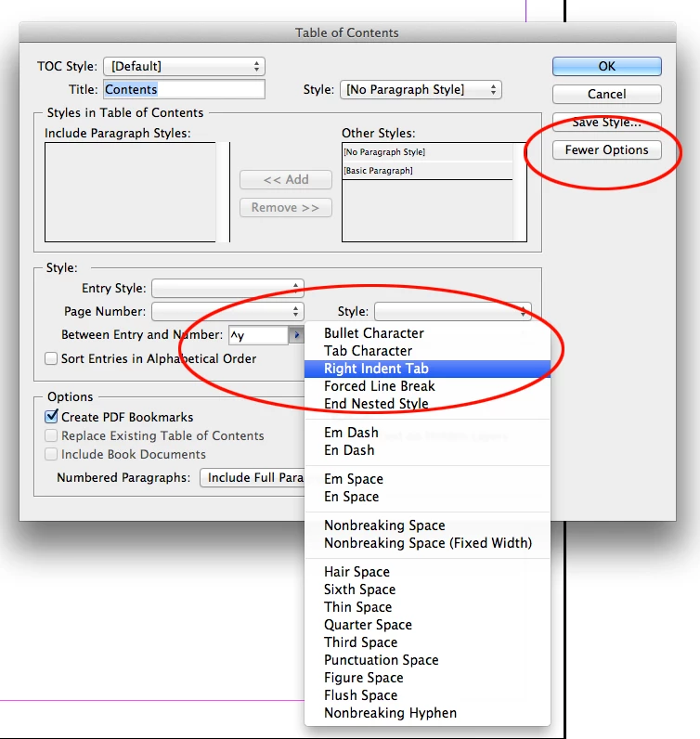The width and height of the screenshot is (700, 739).
Task: Select Third Space from the menu
Action: (427, 642)
